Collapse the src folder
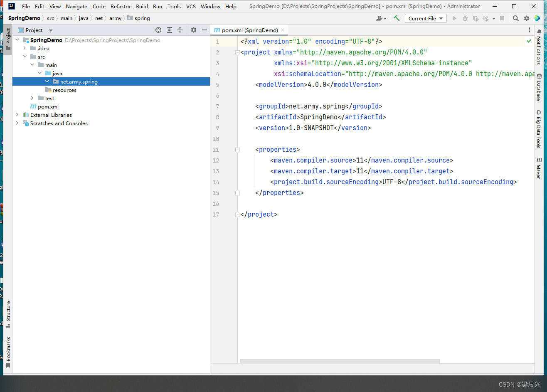This screenshot has width=547, height=392. click(x=25, y=57)
